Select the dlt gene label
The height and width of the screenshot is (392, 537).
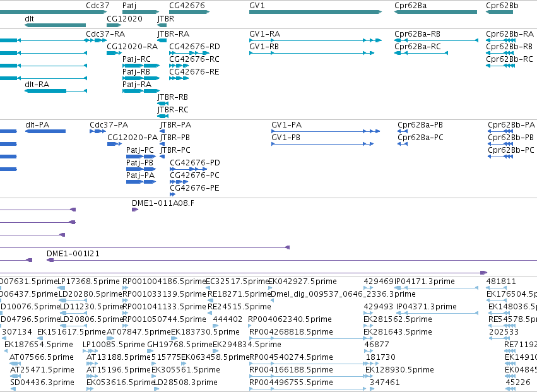[x=29, y=18]
